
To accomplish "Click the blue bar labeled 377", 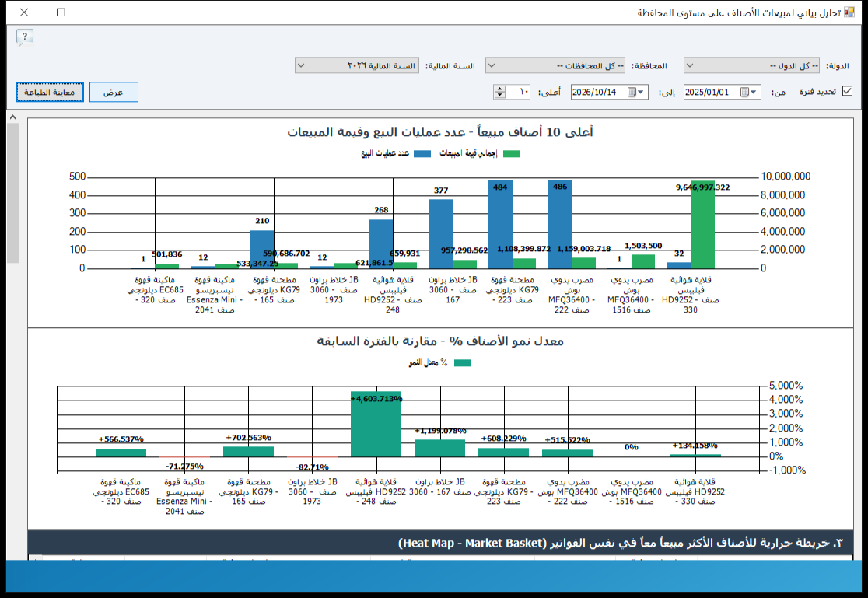I will 441,234.
